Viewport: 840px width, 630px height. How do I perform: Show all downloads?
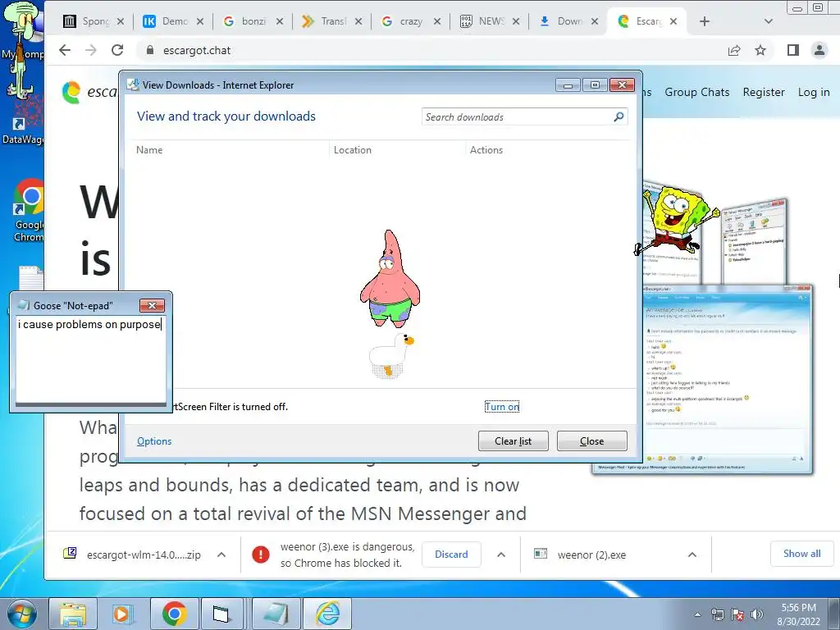coord(801,554)
